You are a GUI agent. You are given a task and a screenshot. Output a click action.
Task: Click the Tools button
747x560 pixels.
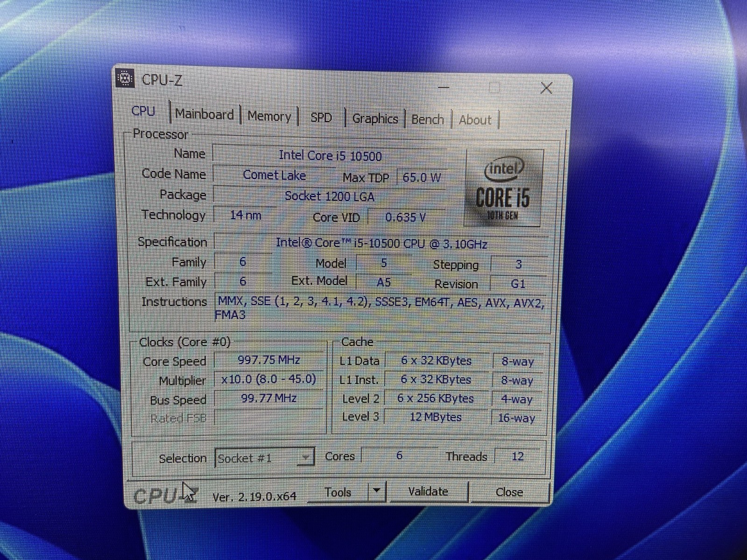pyautogui.click(x=338, y=492)
